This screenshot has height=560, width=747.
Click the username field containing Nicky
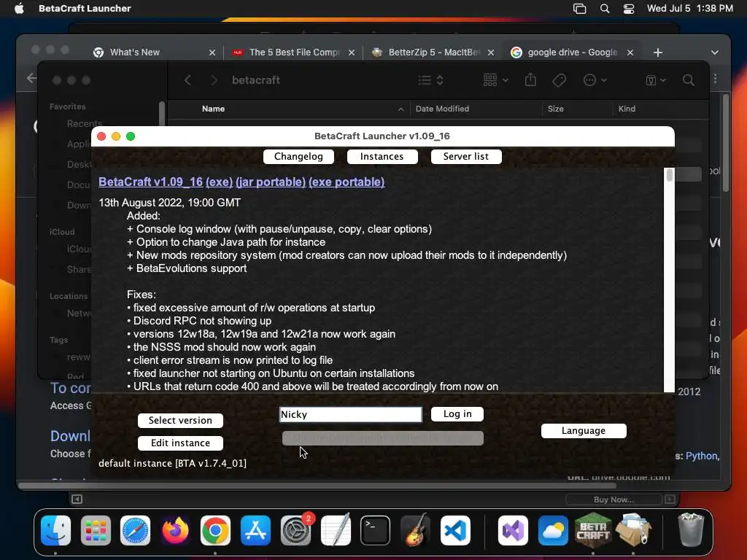click(351, 414)
